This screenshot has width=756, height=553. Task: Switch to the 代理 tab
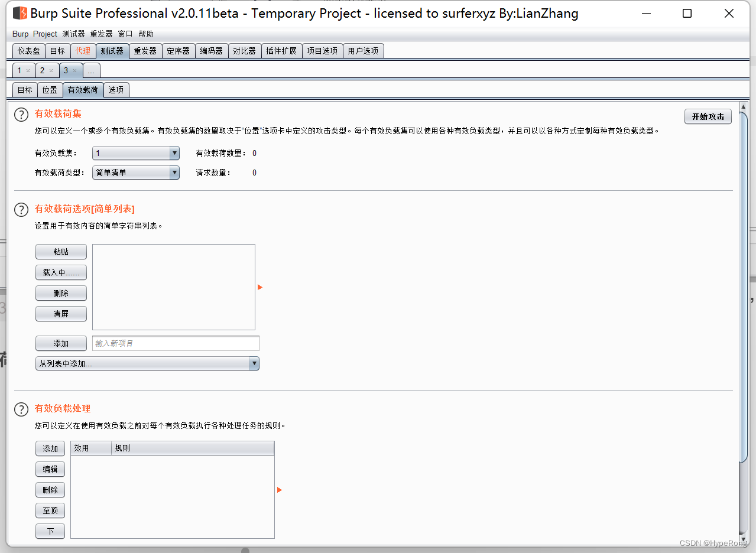pyautogui.click(x=83, y=51)
